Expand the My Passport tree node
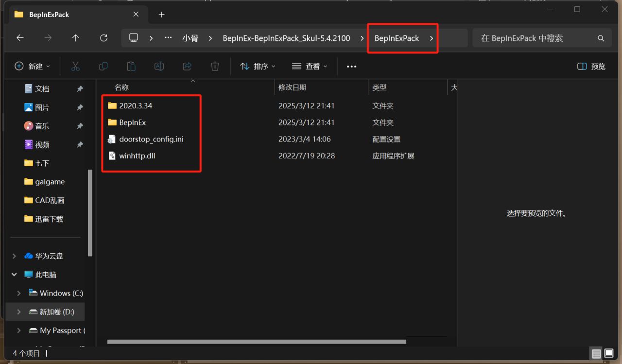 [19, 330]
